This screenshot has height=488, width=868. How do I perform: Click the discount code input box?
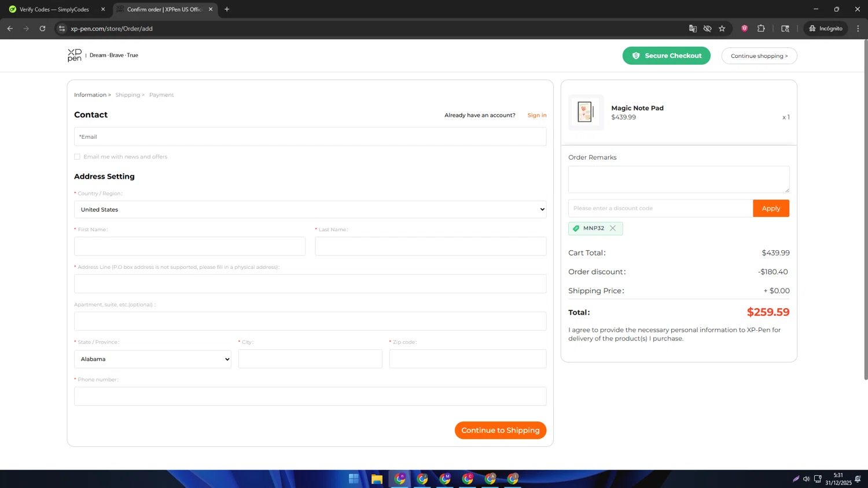(x=660, y=208)
